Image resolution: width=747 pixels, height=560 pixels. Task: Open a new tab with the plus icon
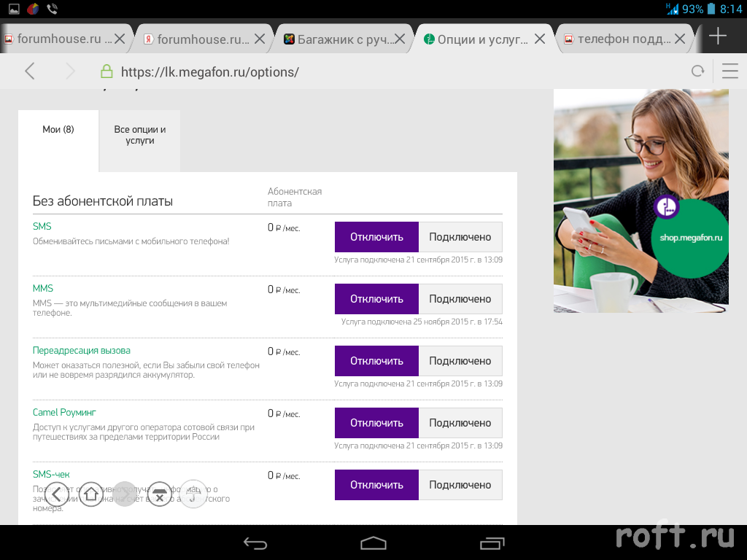(718, 37)
